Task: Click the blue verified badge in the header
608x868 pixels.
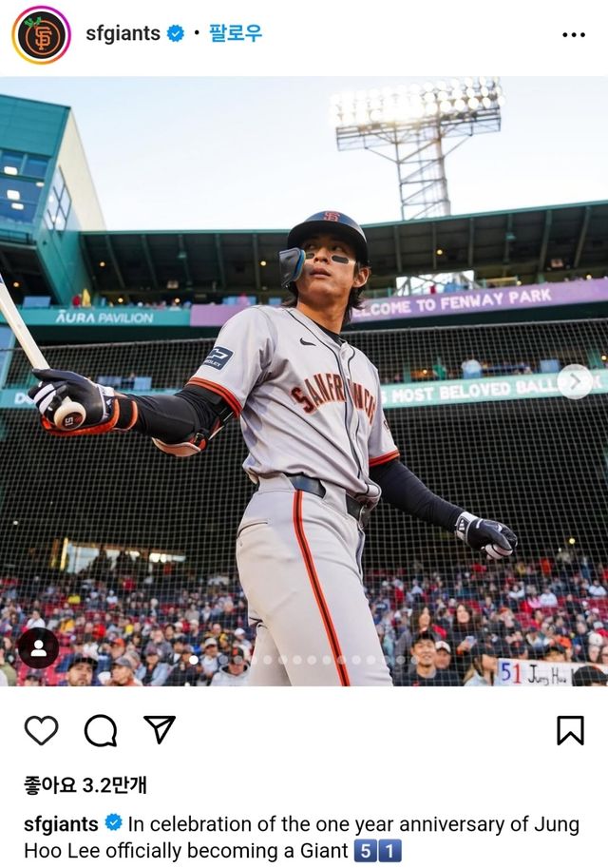Action: pos(176,34)
